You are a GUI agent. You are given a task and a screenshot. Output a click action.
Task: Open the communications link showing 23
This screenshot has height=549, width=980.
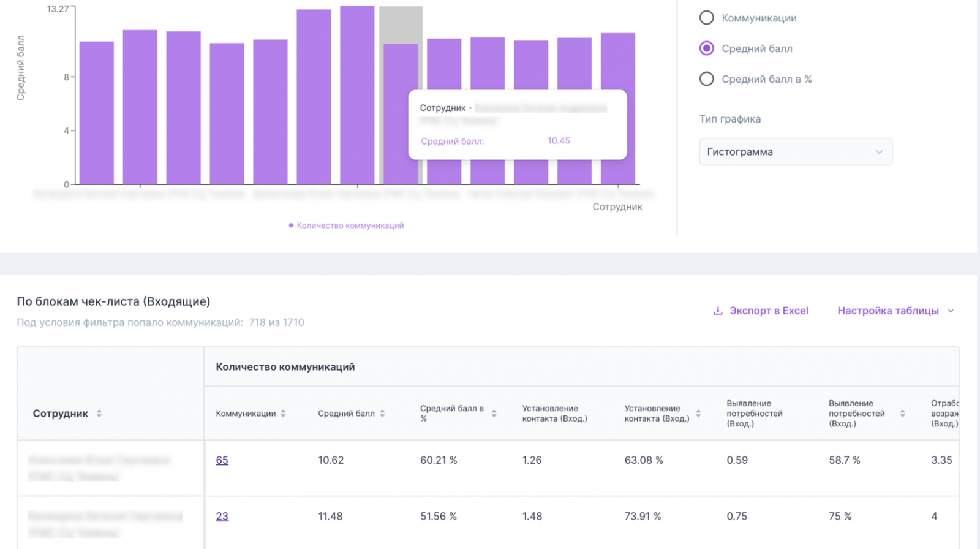(x=222, y=517)
